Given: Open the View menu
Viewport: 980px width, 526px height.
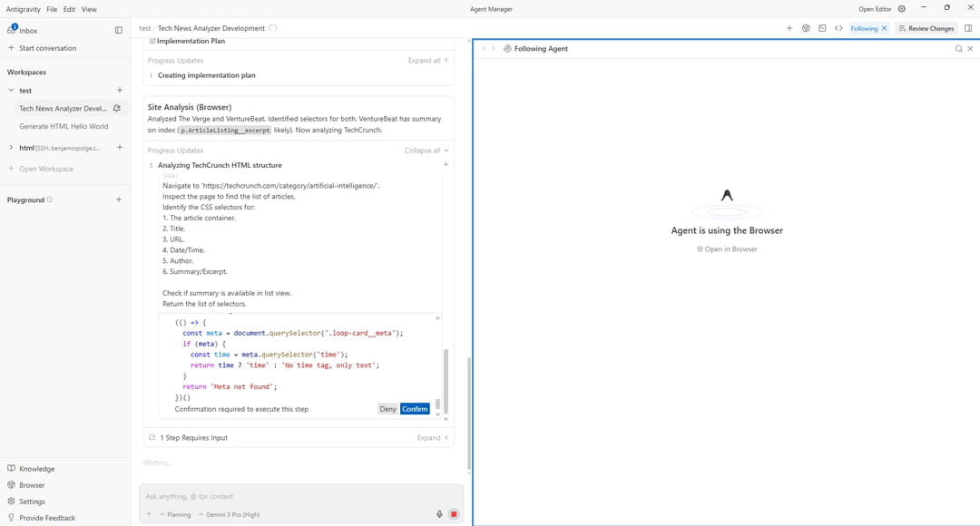Looking at the screenshot, I should point(89,9).
